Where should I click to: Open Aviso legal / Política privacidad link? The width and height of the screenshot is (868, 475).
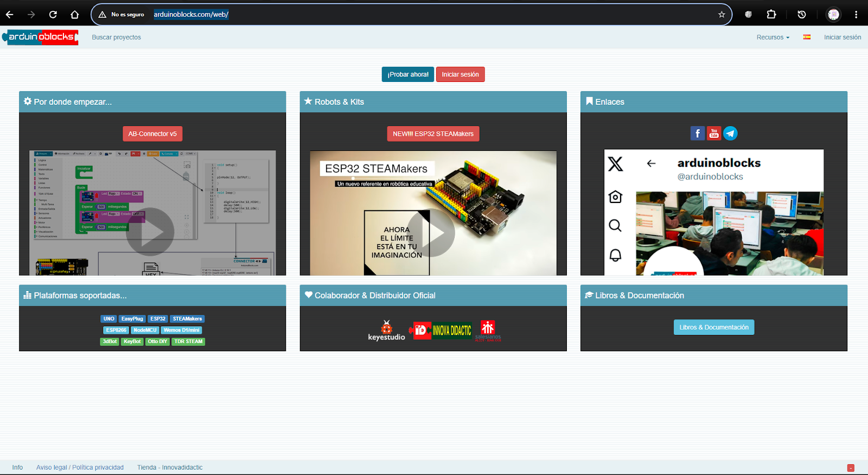tap(80, 467)
